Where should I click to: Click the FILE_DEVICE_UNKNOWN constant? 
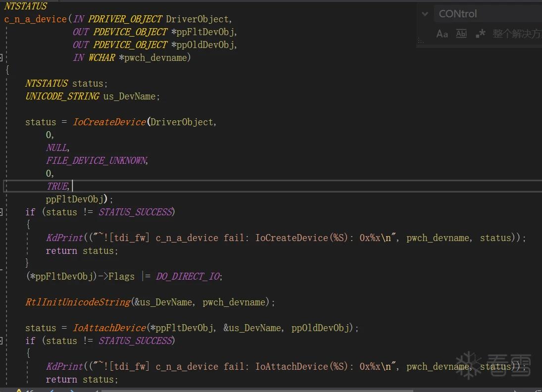(x=97, y=161)
